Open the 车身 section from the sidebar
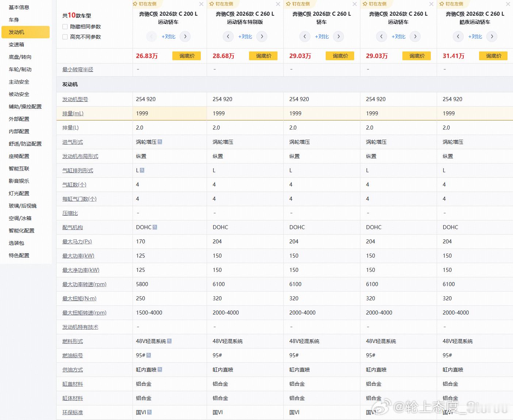513x420 pixels. point(14,20)
